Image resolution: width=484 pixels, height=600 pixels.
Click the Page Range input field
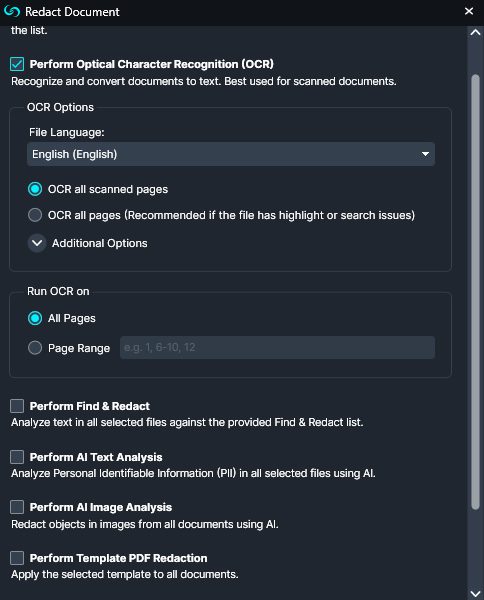pos(277,347)
